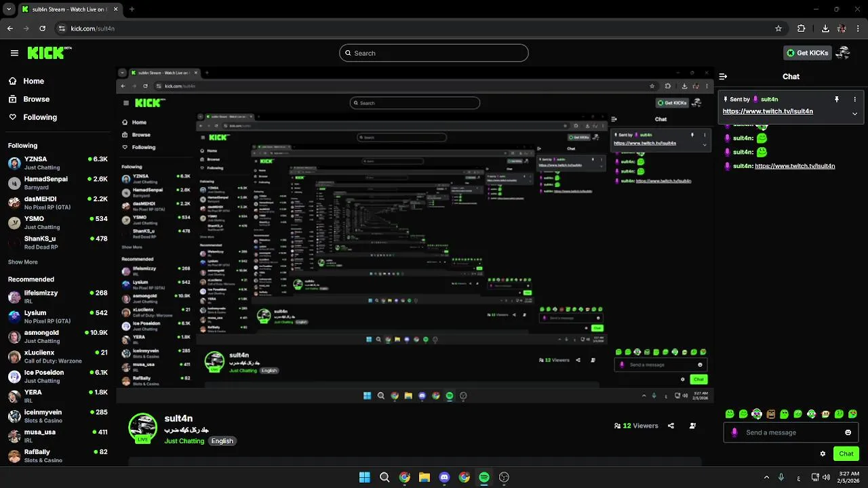Image resolution: width=868 pixels, height=488 pixels.
Task: Open Discord from taskbar
Action: [444, 477]
